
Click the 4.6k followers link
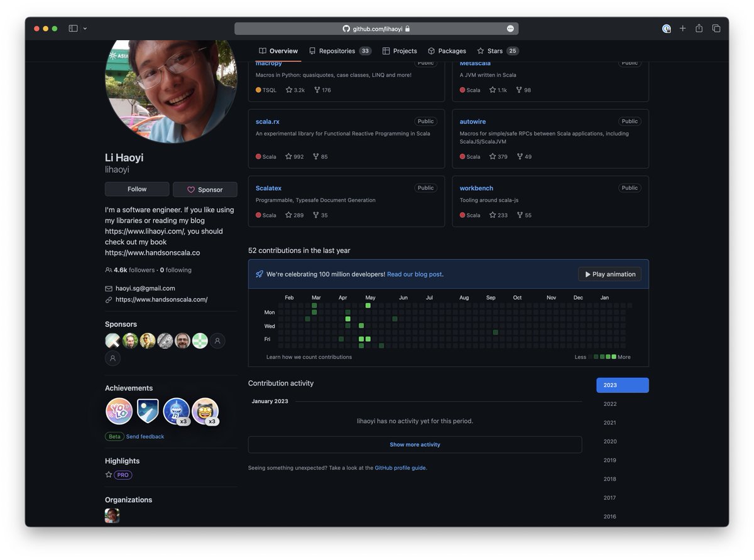129,270
